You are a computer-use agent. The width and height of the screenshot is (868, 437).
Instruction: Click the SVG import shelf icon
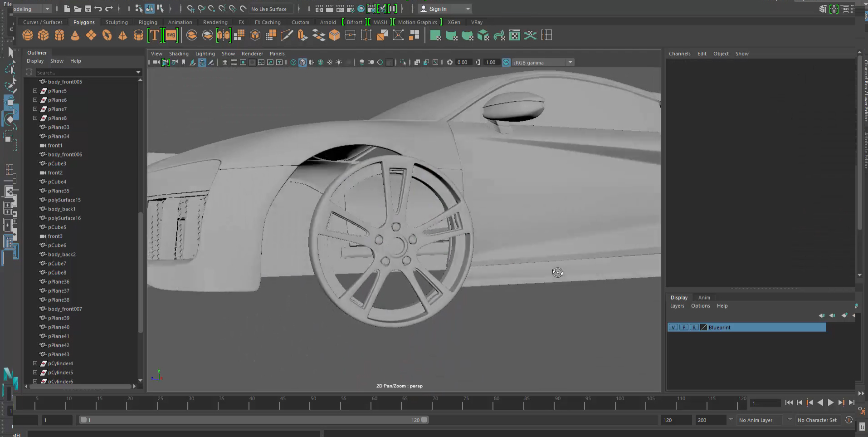171,35
